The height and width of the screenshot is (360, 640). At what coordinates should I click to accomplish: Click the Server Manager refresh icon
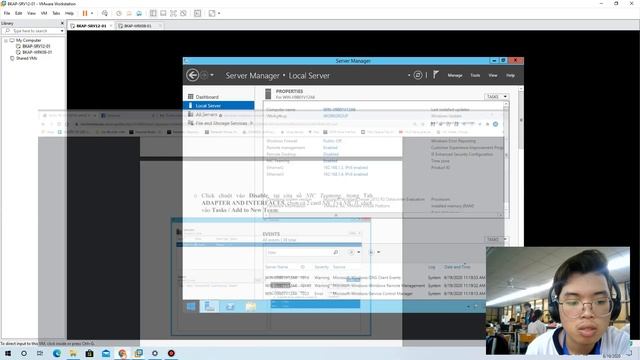pyautogui.click(x=418, y=75)
